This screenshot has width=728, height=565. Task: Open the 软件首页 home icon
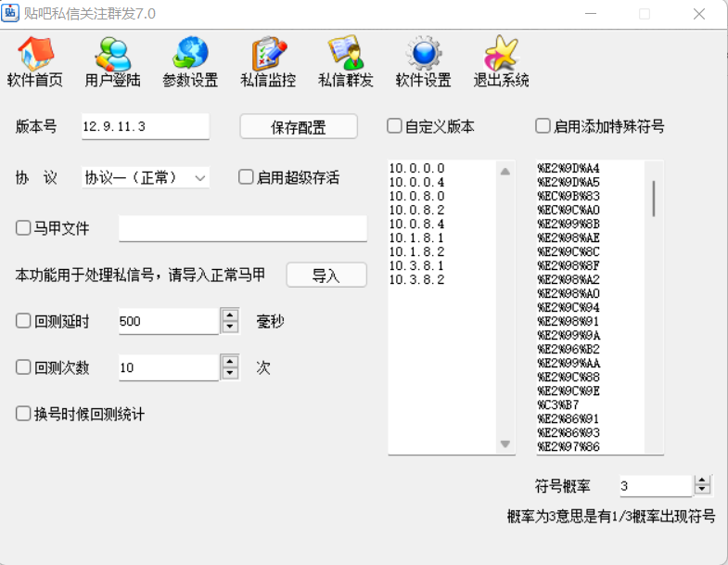click(35, 62)
